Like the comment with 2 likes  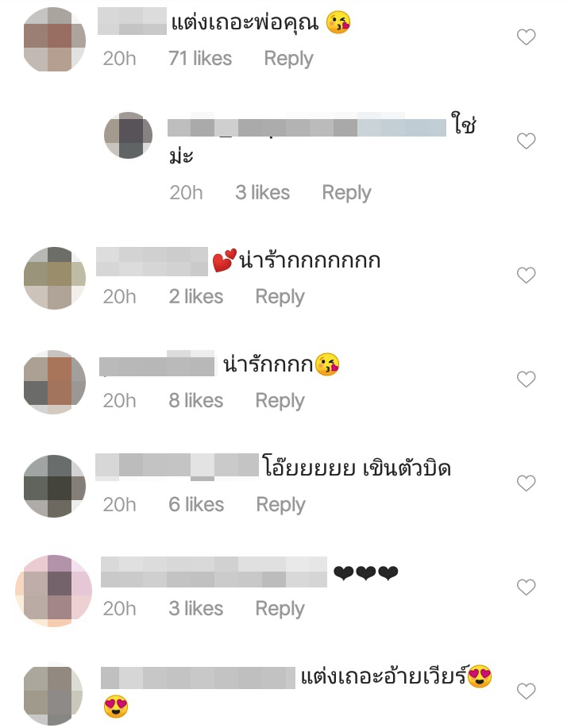[x=526, y=275]
